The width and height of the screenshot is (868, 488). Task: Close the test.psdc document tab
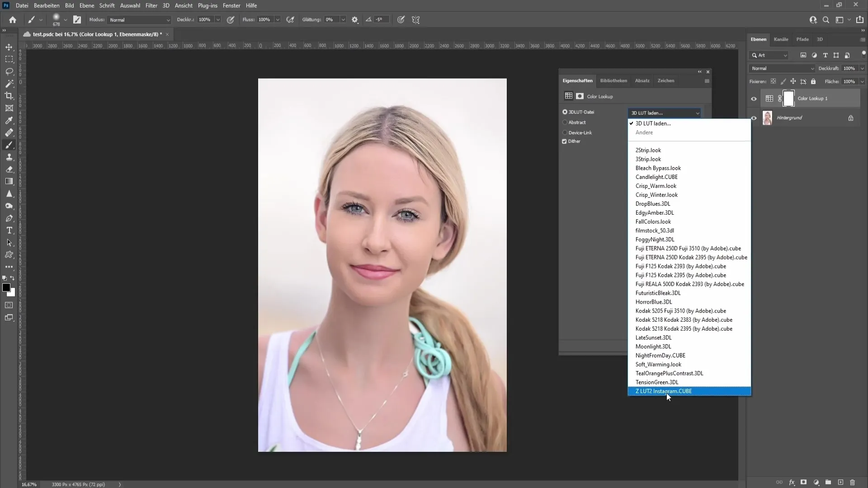pos(167,34)
